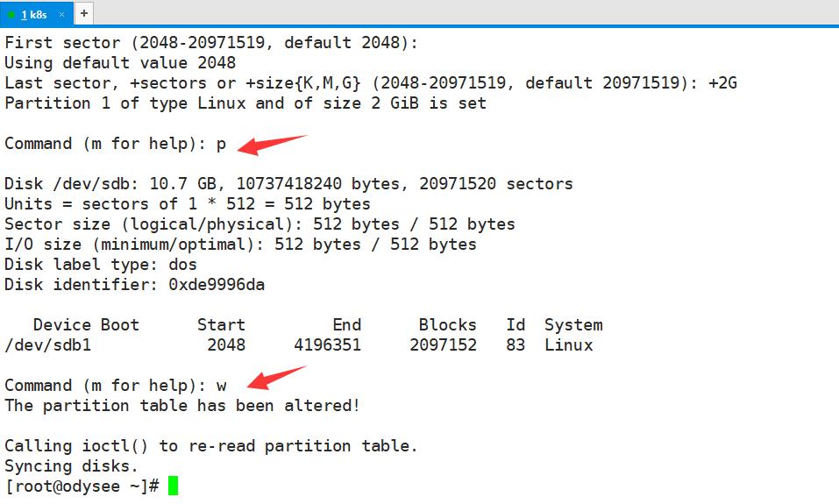839x504 pixels.
Task: Click the /dev/sdb1 device entry
Action: point(47,345)
